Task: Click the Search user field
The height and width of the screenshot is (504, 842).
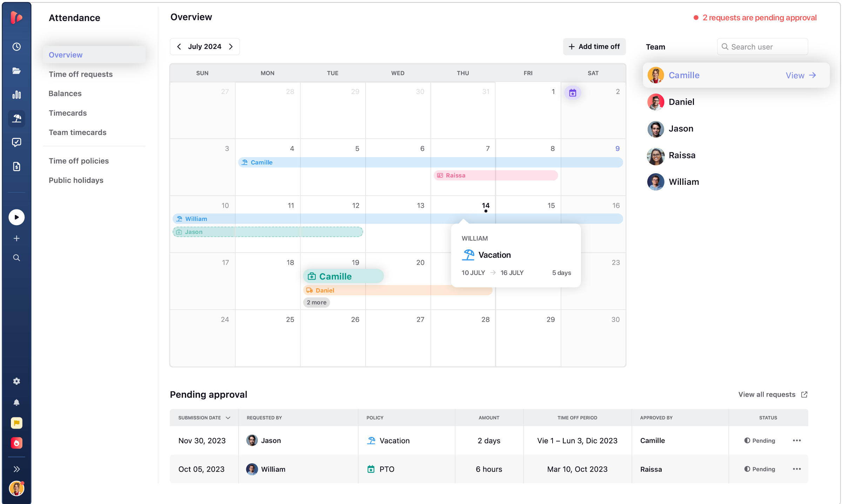Action: click(762, 47)
